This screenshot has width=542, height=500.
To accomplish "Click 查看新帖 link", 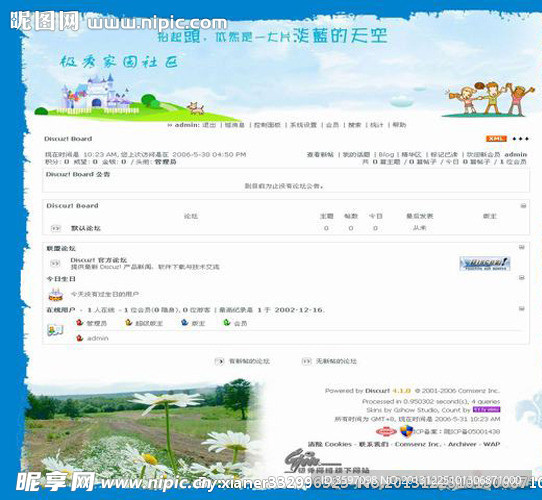I will [320, 155].
